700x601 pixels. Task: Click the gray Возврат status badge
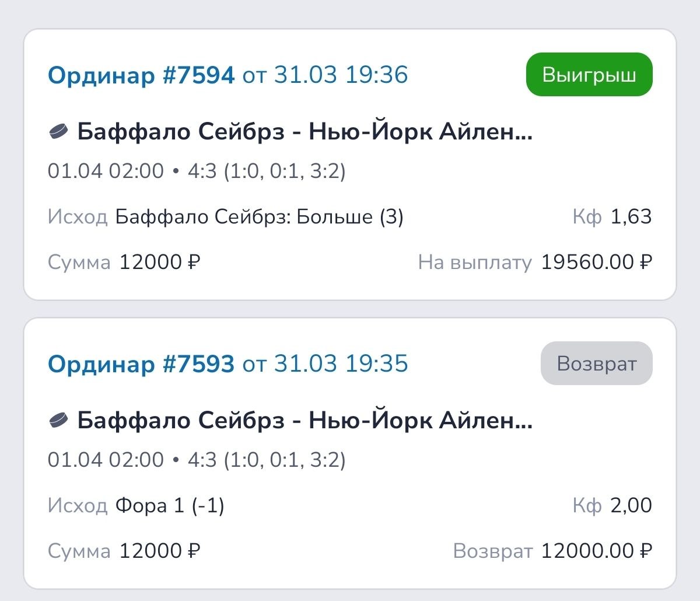(596, 364)
